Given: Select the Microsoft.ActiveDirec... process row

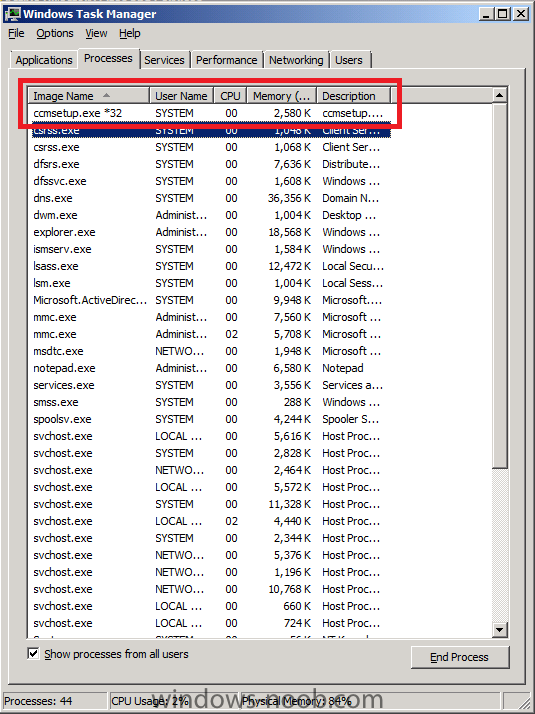Looking at the screenshot, I should point(209,300).
